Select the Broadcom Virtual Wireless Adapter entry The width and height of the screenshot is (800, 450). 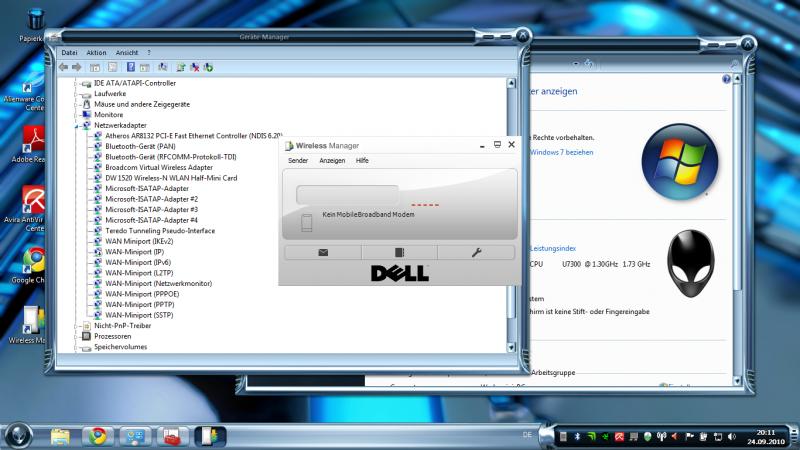tap(158, 167)
